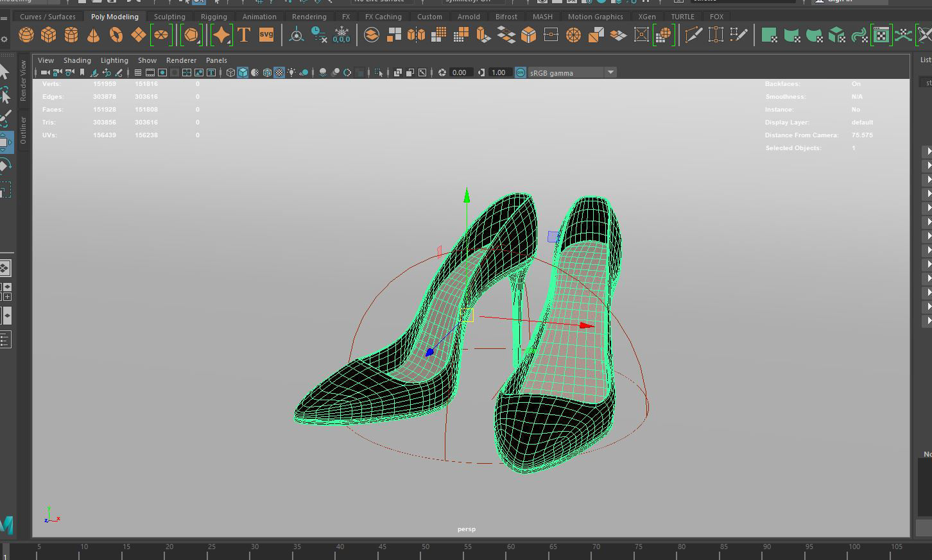Screen dimensions: 932x560
Task: Open the Panels menu
Action: pyautogui.click(x=216, y=60)
